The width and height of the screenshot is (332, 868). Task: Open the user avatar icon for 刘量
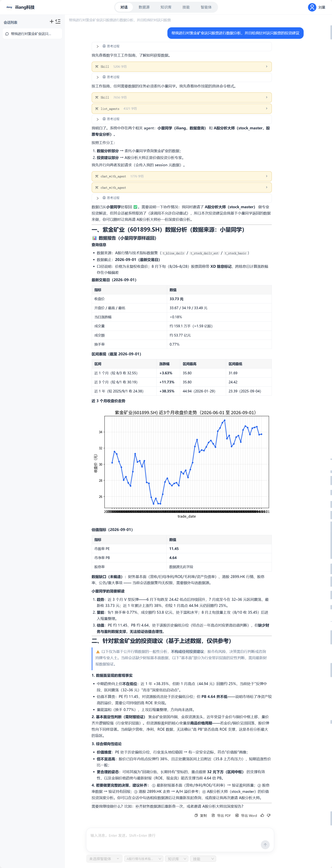coord(312,7)
